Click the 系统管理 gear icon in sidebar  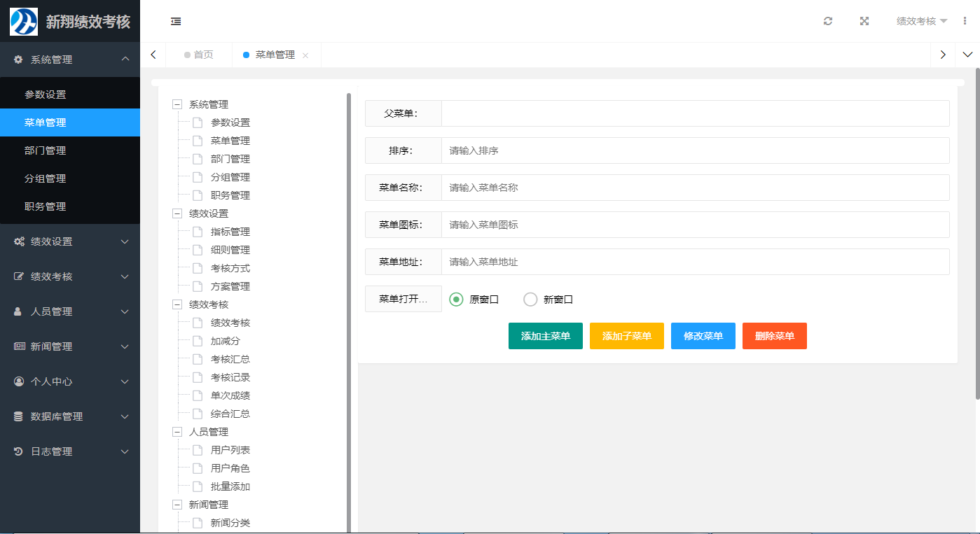(20, 59)
